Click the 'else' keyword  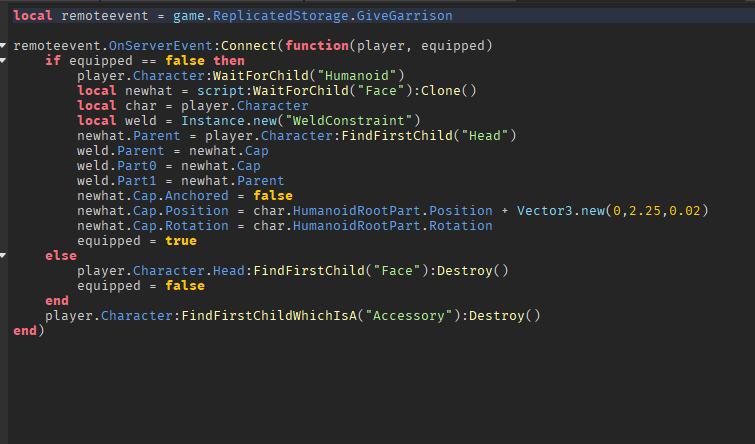[x=61, y=256]
